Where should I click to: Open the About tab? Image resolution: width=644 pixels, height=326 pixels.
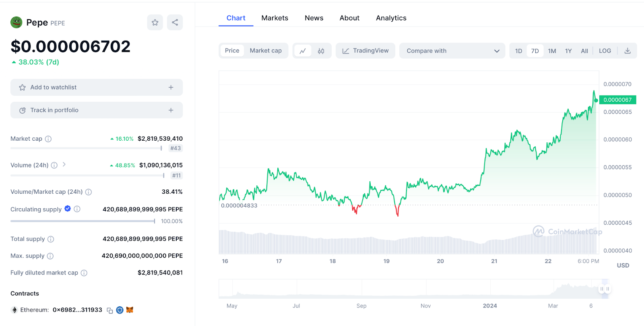pos(349,18)
